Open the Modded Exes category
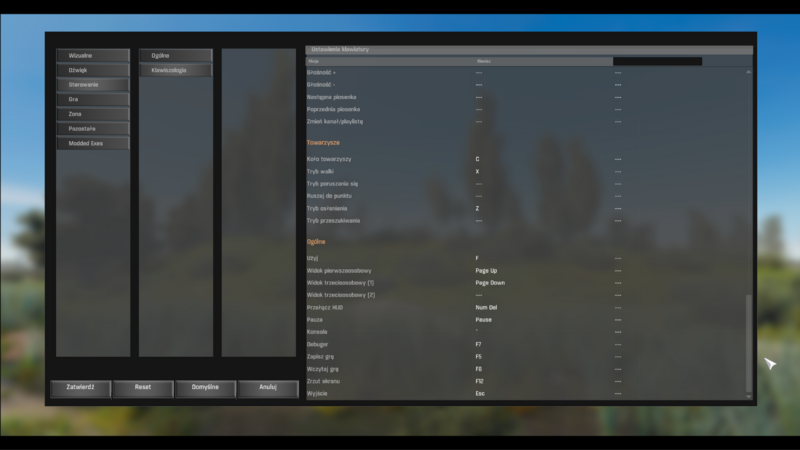The image size is (800, 450). pyautogui.click(x=93, y=144)
